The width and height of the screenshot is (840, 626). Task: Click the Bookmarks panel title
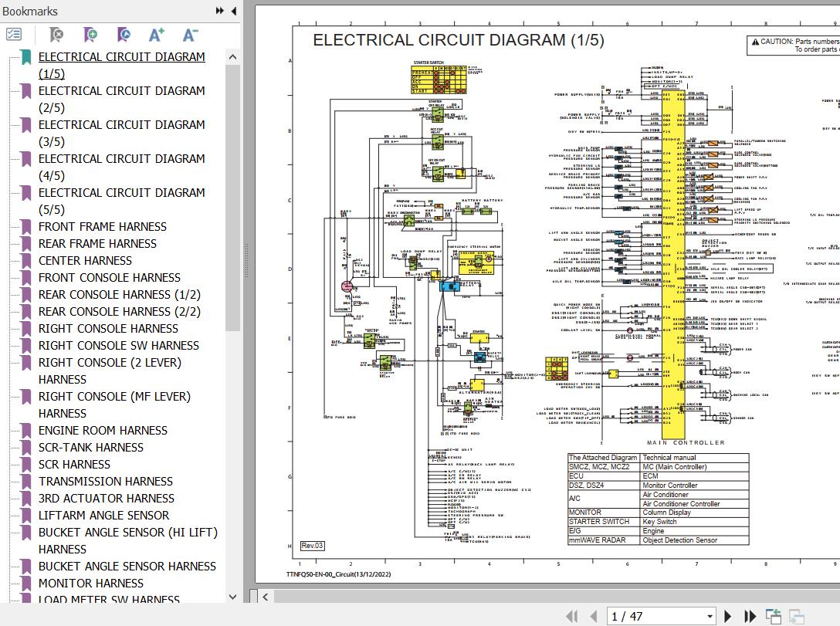click(30, 12)
